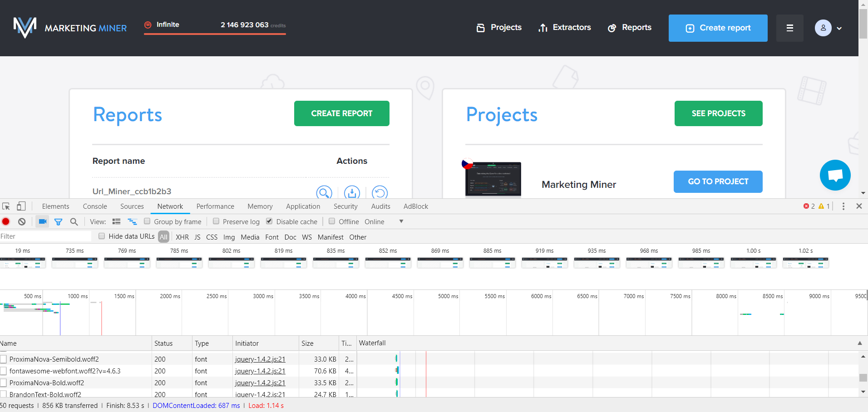Select ProximaNova-Bold.woff2 row checkbox
The width and height of the screenshot is (868, 412).
click(3, 383)
